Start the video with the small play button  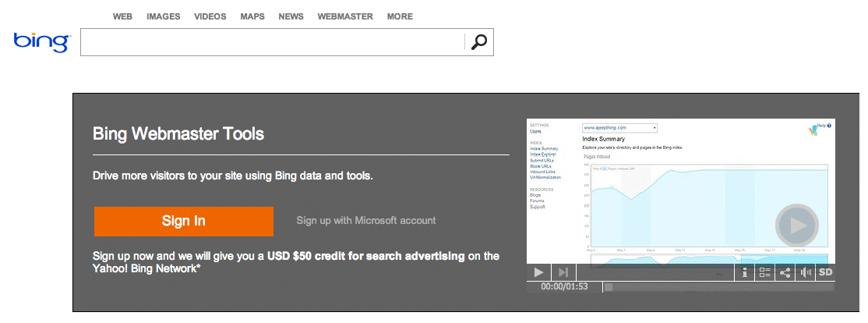coord(538,272)
